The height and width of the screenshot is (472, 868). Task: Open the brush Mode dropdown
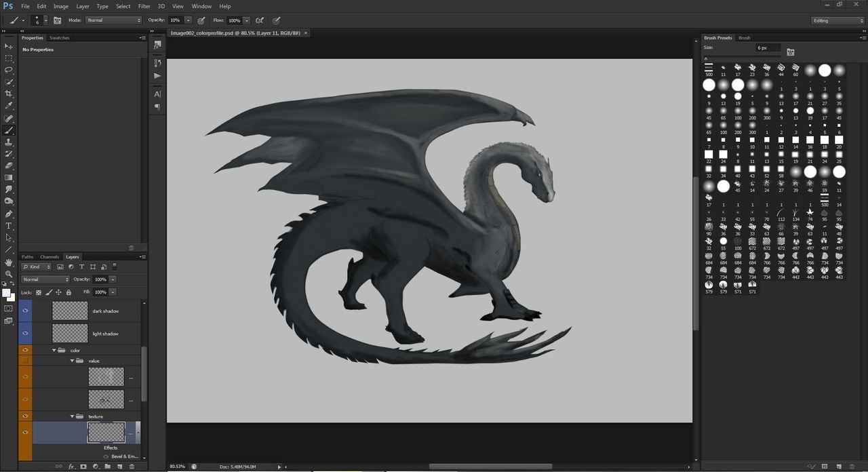pos(113,20)
